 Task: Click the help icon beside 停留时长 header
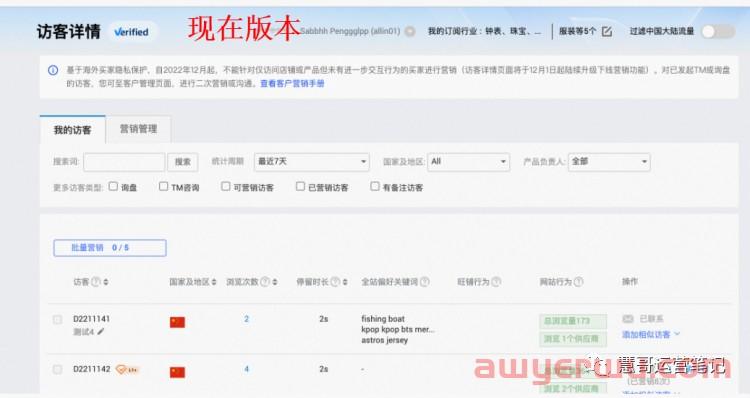click(335, 282)
